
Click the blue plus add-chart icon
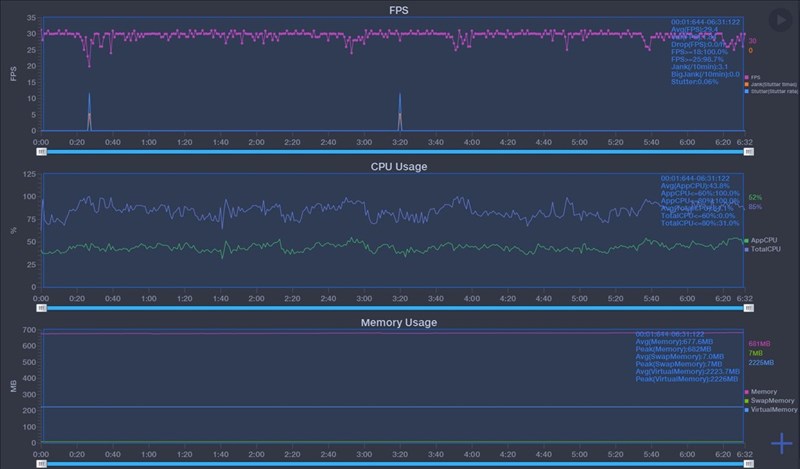click(x=781, y=443)
